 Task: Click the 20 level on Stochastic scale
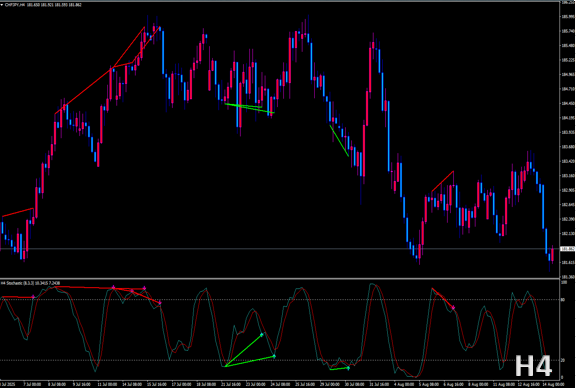563,360
